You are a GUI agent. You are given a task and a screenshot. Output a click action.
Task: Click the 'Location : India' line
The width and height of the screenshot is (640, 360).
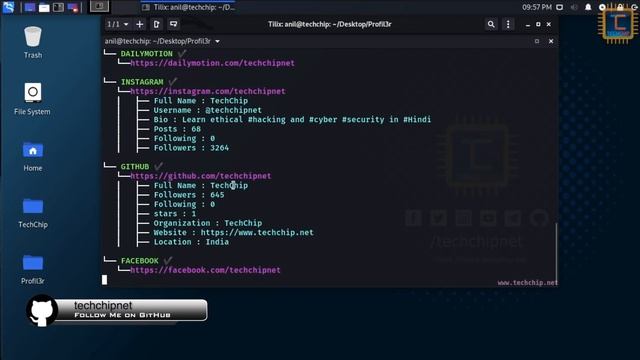point(191,242)
